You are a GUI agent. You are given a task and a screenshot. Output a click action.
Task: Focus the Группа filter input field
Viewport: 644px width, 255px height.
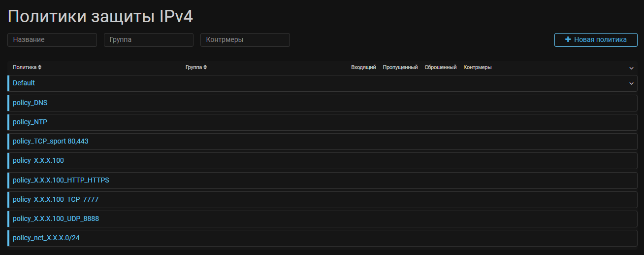pyautogui.click(x=149, y=40)
